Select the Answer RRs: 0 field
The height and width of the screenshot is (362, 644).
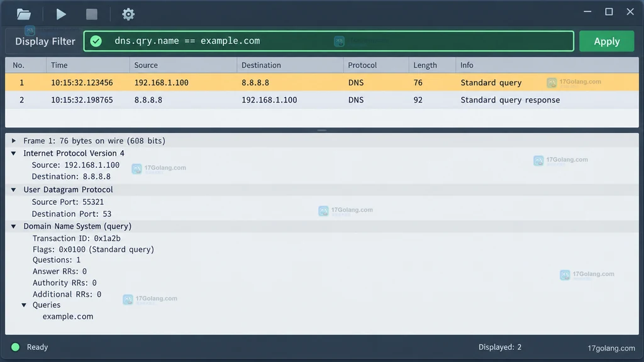[x=60, y=271]
